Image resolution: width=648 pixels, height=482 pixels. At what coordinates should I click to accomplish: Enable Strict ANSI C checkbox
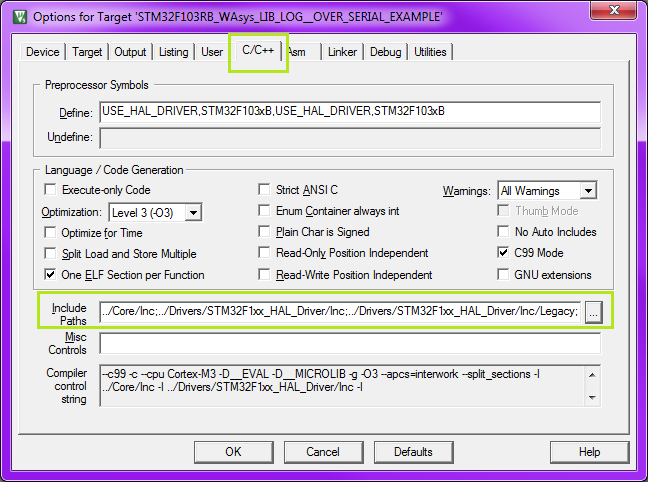tap(264, 190)
